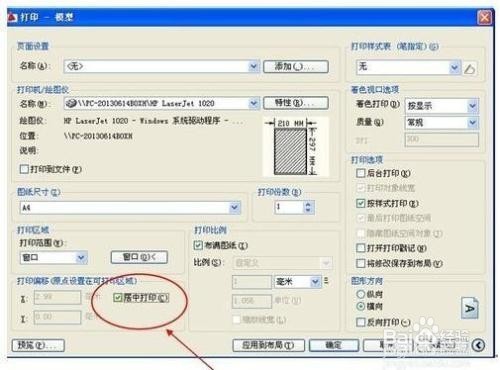This screenshot has height=370, width=500.
Task: Enable the 后台打印 checkbox
Action: (361, 173)
